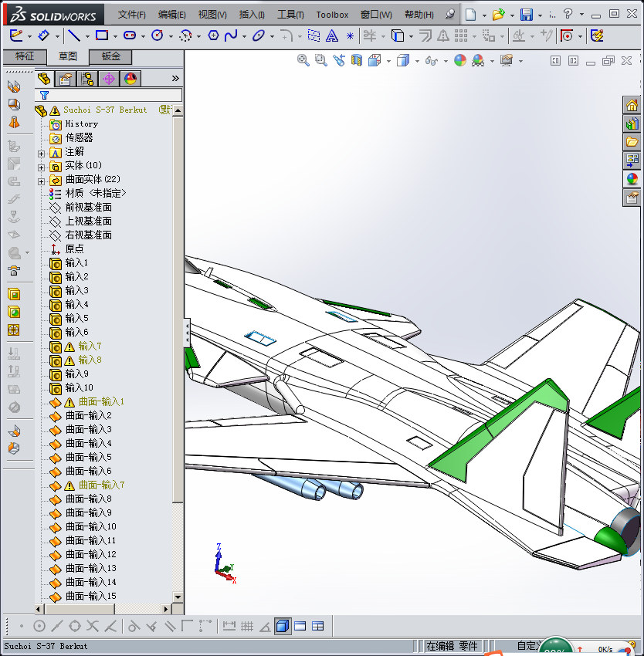Open the PropertyManager panel tab

[66, 79]
